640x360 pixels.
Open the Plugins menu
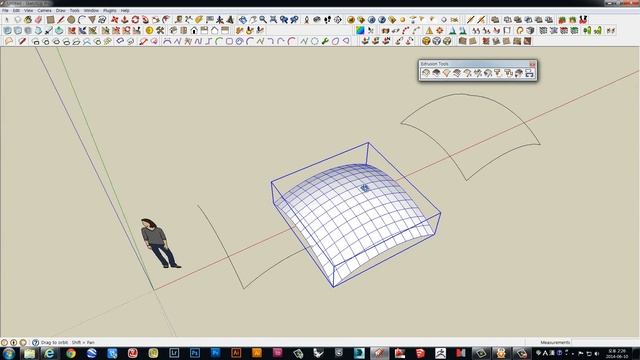(x=110, y=11)
